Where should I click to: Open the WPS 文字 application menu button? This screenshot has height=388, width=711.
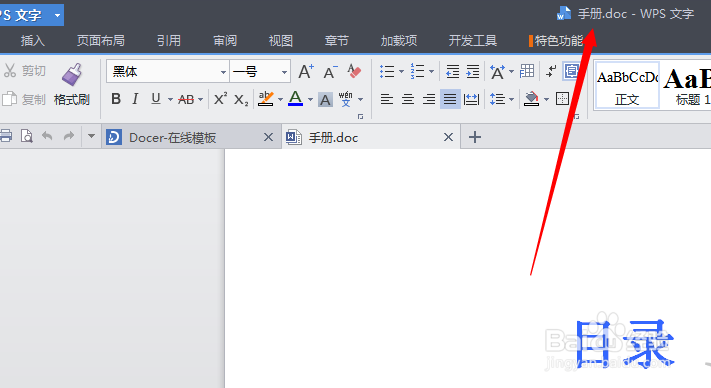31,15
